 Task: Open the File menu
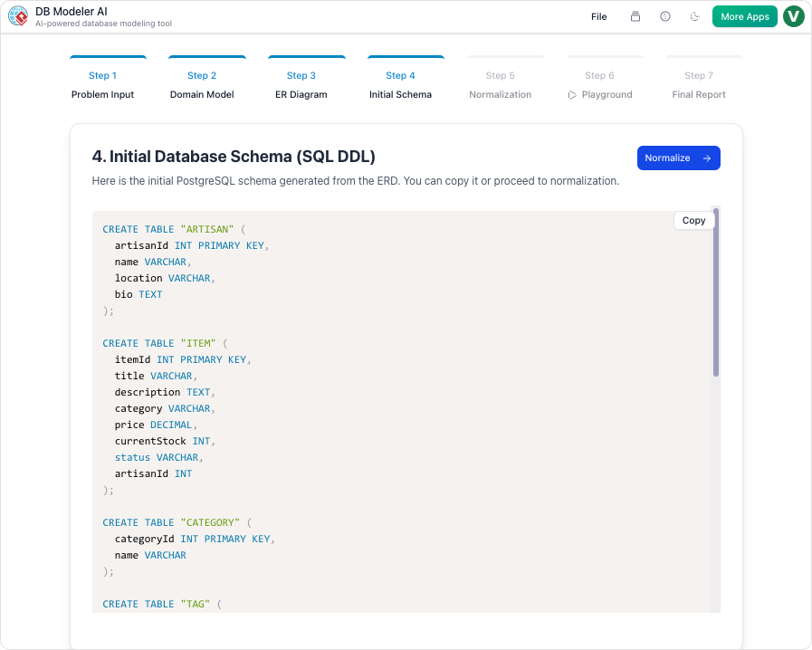(x=598, y=16)
